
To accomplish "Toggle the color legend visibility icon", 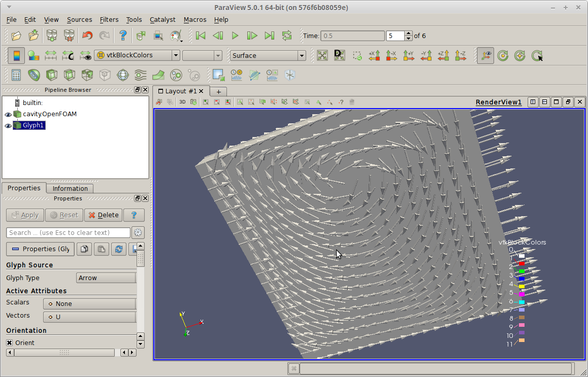I will (16, 56).
